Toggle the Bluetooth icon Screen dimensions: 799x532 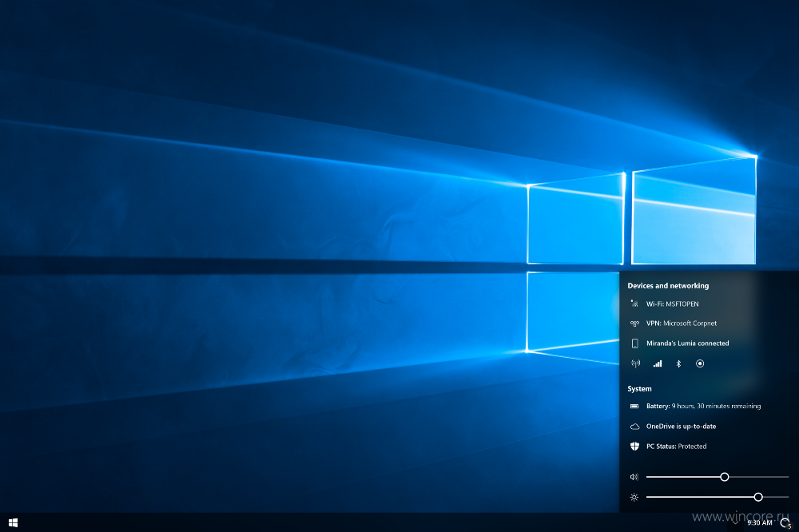[x=678, y=363]
